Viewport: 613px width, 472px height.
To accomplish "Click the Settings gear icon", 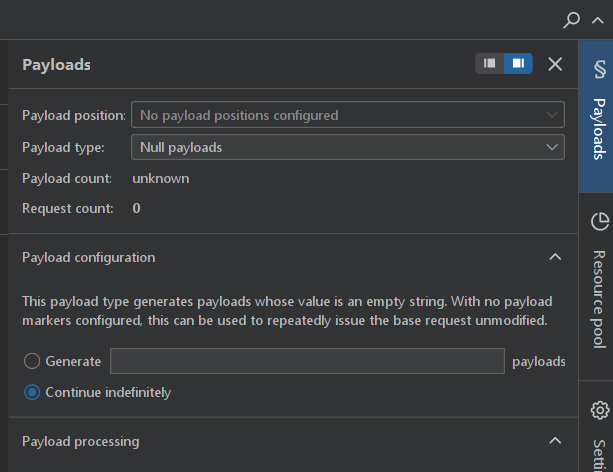I will coord(600,410).
